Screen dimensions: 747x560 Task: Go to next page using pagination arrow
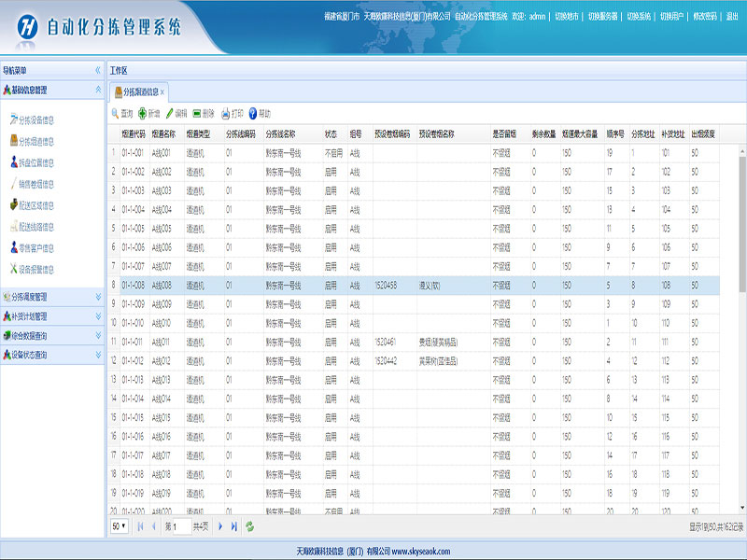pyautogui.click(x=221, y=526)
